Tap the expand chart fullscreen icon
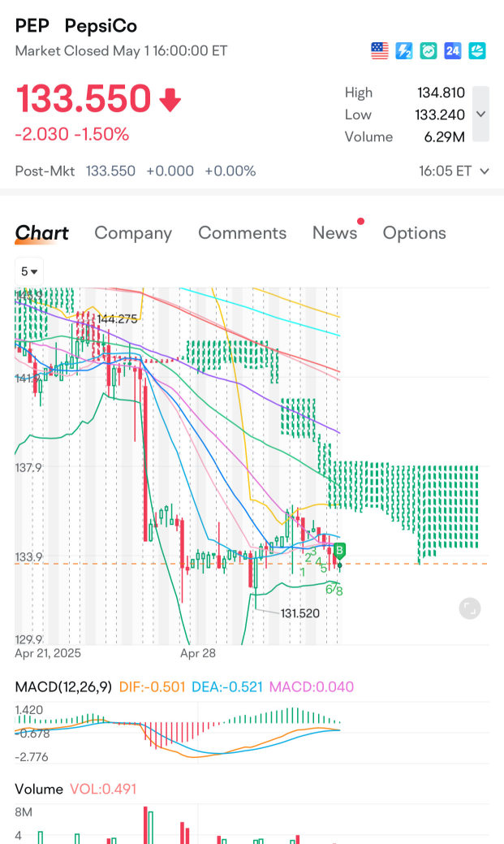 pos(469,608)
